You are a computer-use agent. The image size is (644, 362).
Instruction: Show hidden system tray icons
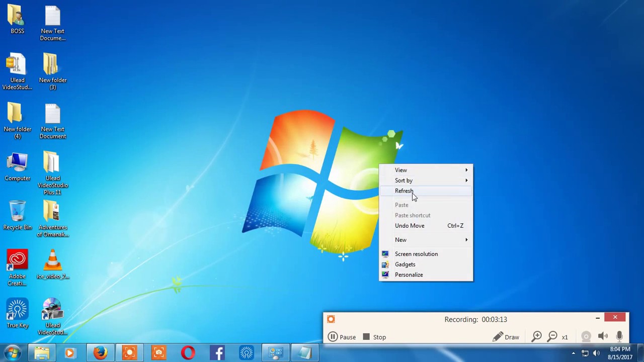pyautogui.click(x=573, y=353)
